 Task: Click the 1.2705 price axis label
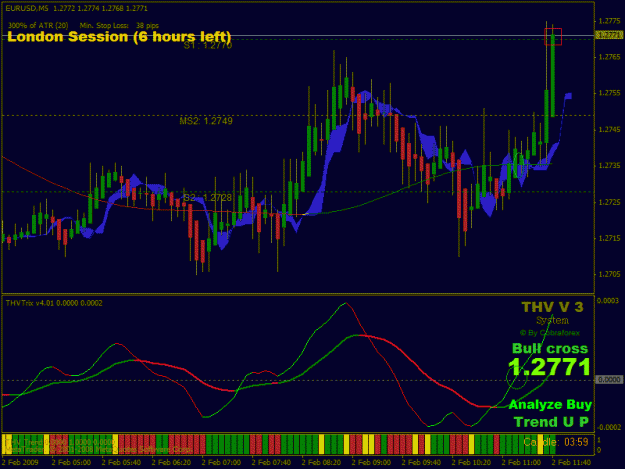609,274
